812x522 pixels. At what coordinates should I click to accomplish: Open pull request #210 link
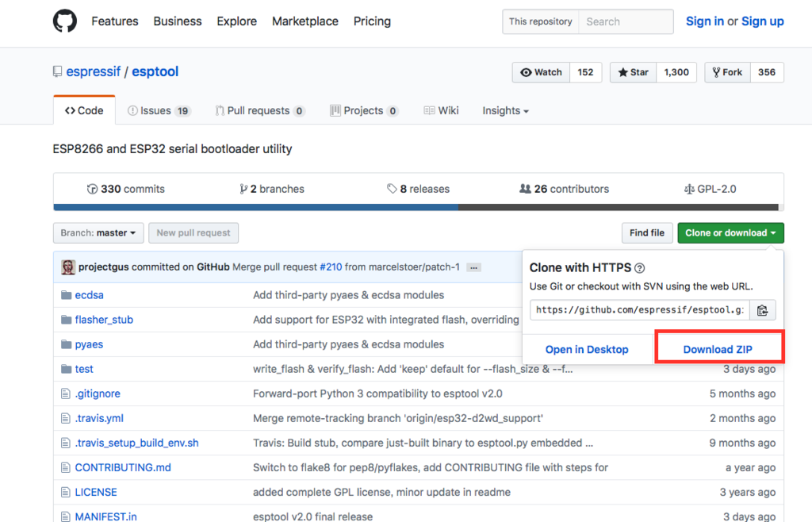[x=331, y=267]
